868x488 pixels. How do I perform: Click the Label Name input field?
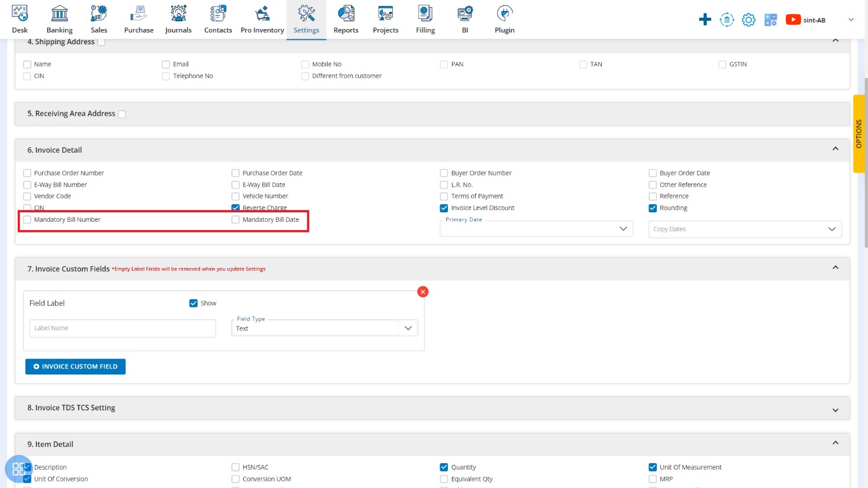coord(122,328)
